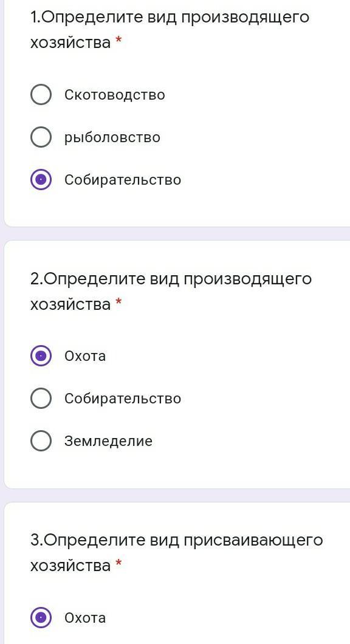Click the Охота label text in question 2

coord(85,355)
